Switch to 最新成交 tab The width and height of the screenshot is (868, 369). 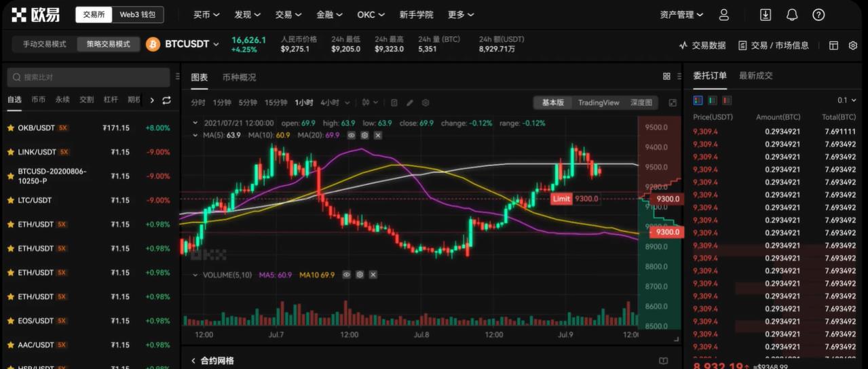pyautogui.click(x=755, y=75)
